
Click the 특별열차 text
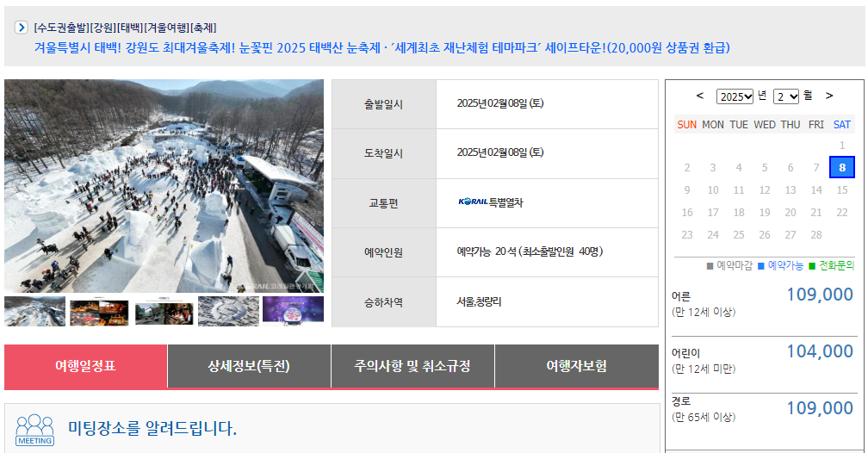(506, 202)
